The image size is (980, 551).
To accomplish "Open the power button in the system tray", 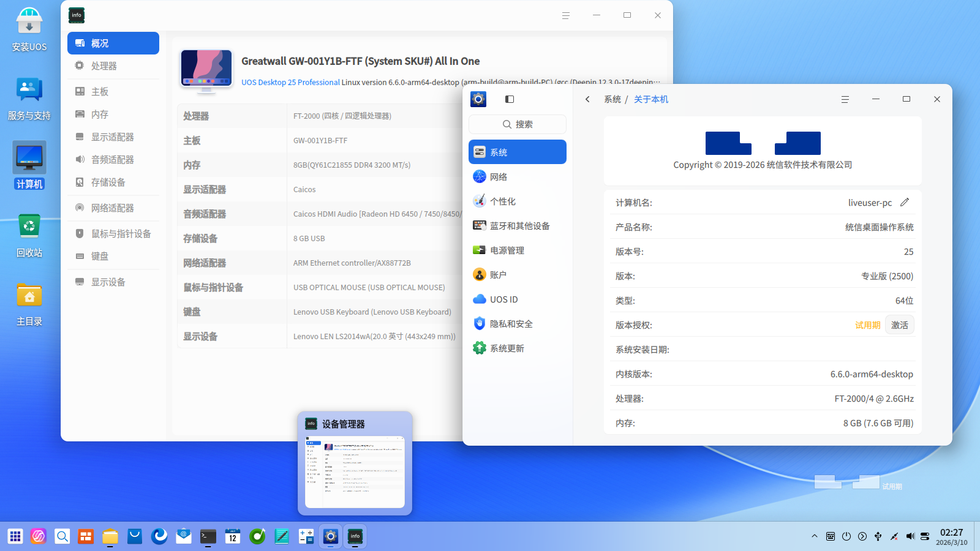I will pos(846,536).
